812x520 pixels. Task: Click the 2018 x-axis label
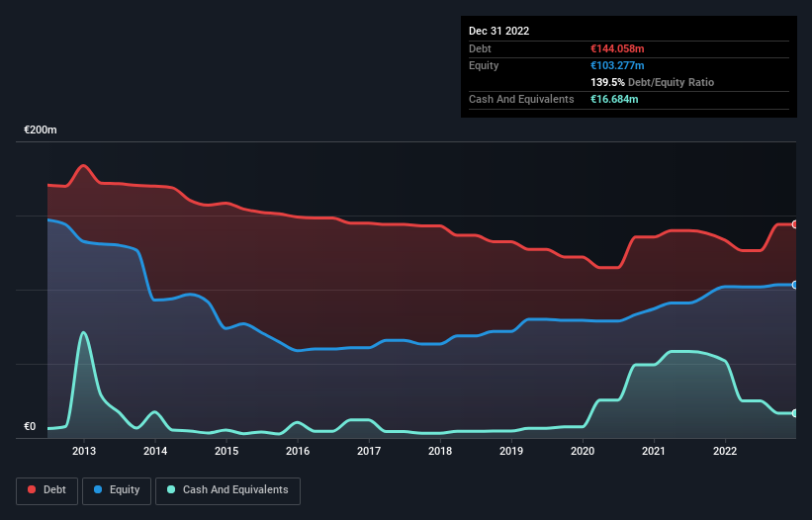pyautogui.click(x=440, y=451)
